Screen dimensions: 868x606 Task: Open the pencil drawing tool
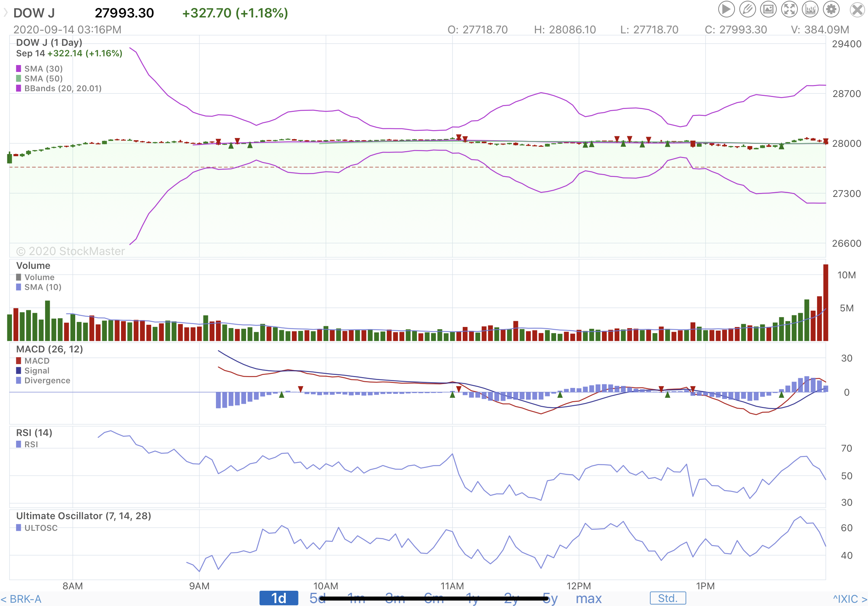tap(747, 9)
